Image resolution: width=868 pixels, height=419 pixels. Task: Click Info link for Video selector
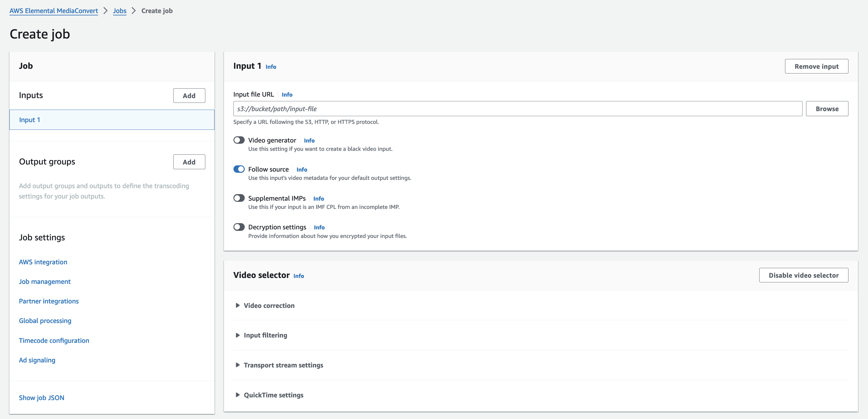(x=298, y=276)
